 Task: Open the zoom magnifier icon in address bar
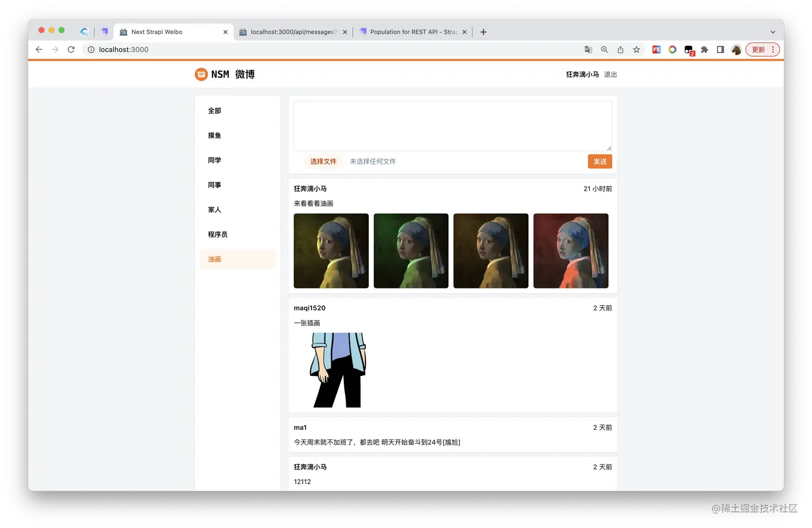[605, 49]
